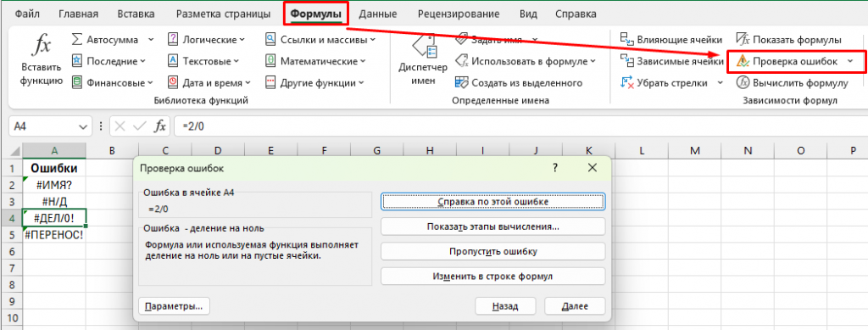Open Математические functions icon
Image resolution: width=868 pixels, height=330 pixels.
point(270,61)
